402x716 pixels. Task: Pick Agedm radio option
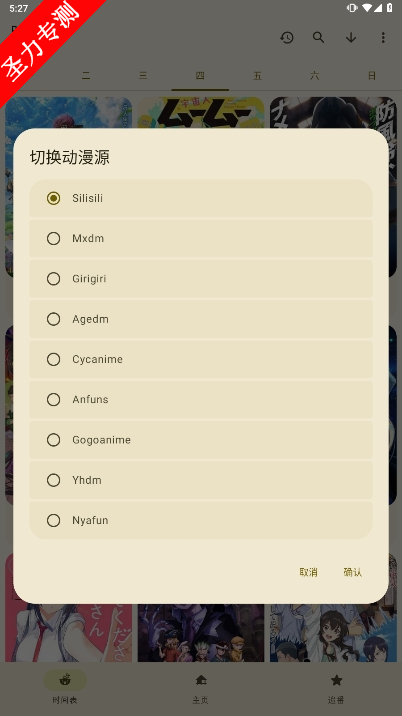tap(201, 319)
